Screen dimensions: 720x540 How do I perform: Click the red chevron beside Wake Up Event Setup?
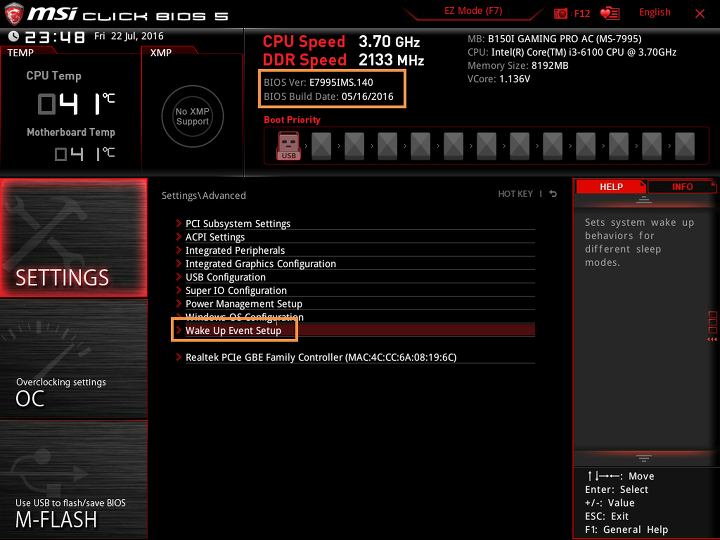tap(179, 330)
